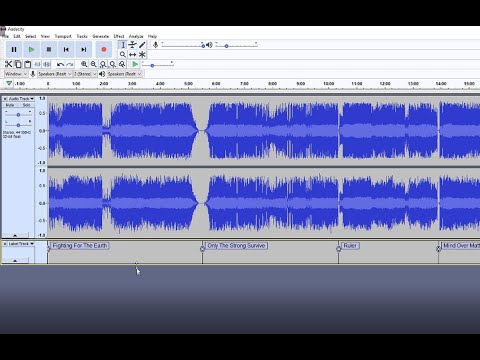Viewport: 480px width, 360px height.
Task: Pause playback with the Pause button
Action: [x=14, y=50]
